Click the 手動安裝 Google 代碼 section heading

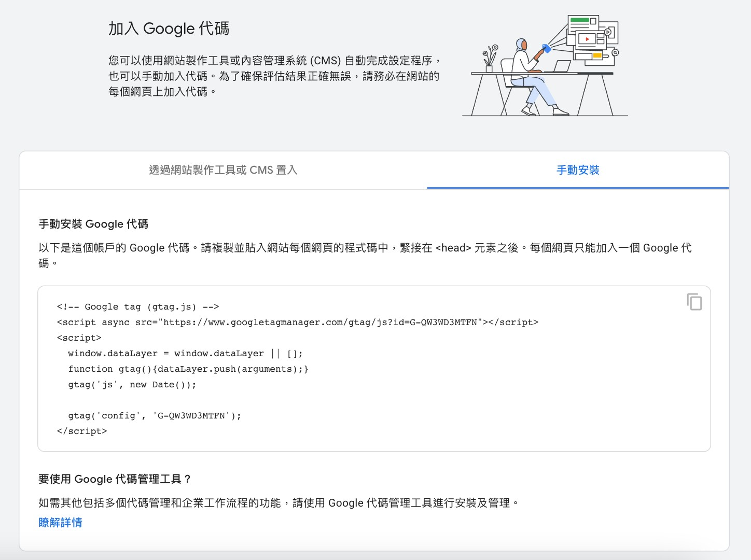pos(93,224)
